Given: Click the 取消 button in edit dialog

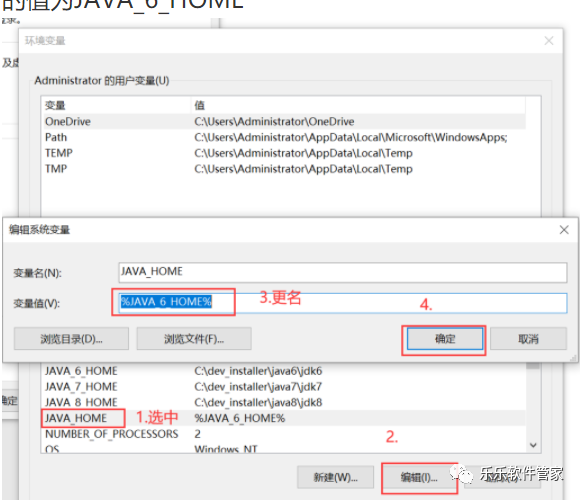Looking at the screenshot, I should tap(528, 339).
